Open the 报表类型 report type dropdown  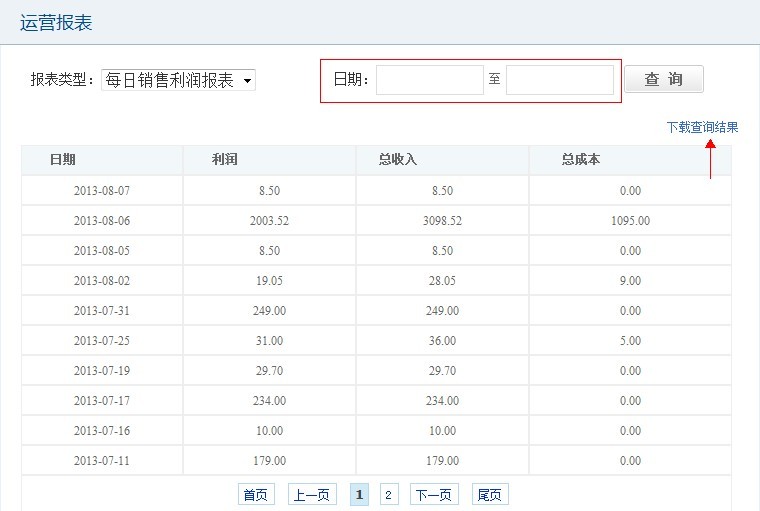178,80
